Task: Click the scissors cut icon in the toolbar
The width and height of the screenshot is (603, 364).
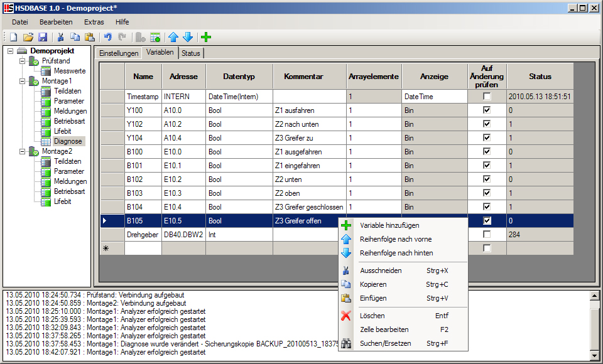Action: click(x=61, y=38)
